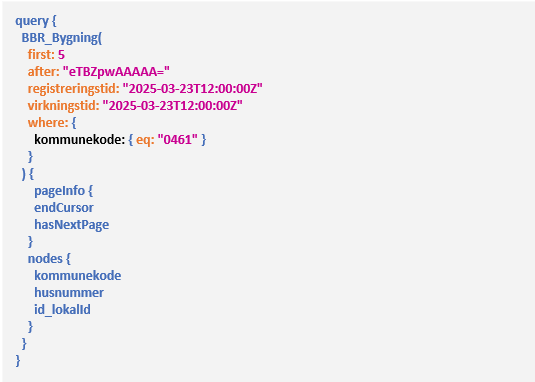Click the husnummer field
Viewport: 535px width, 382px height.
click(x=69, y=293)
